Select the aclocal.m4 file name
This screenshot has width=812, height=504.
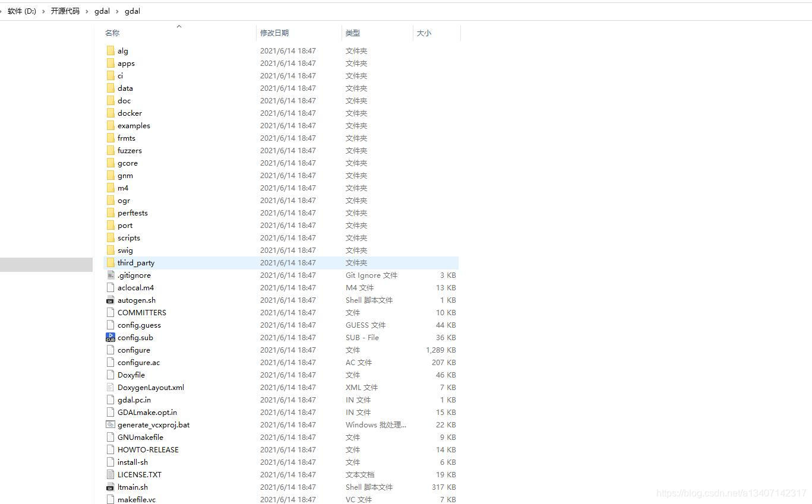[x=135, y=288]
